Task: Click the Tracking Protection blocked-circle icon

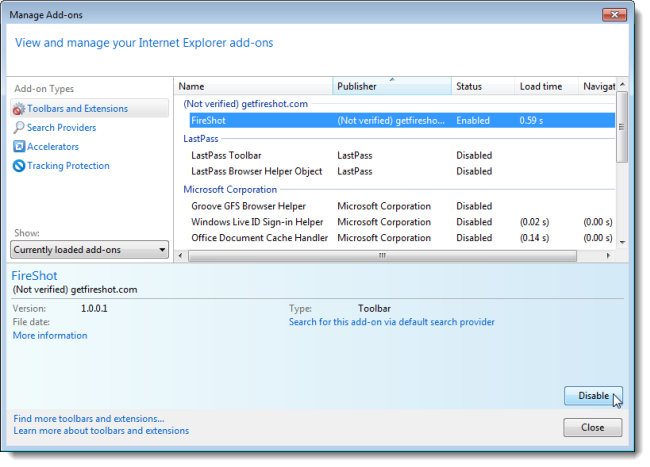Action: click(x=19, y=166)
